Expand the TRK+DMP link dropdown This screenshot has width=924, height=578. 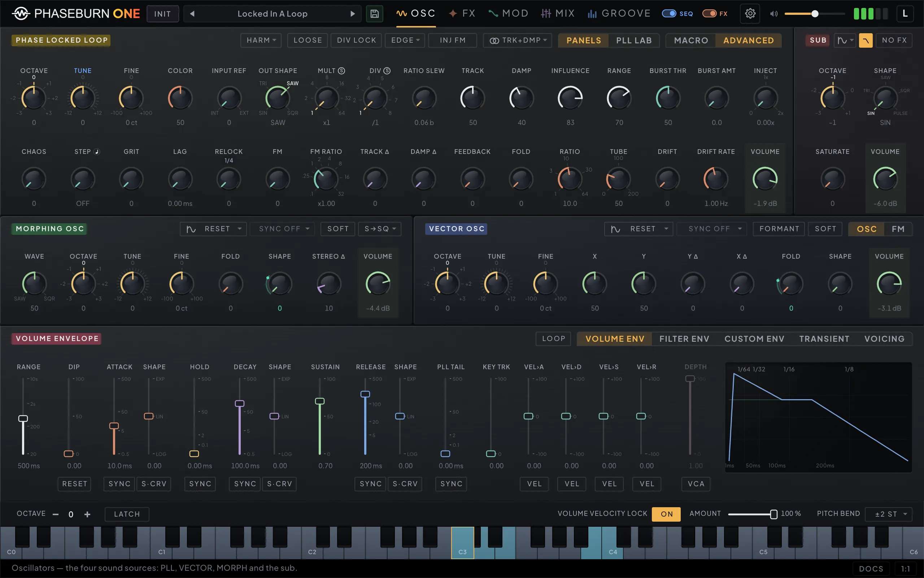[518, 40]
